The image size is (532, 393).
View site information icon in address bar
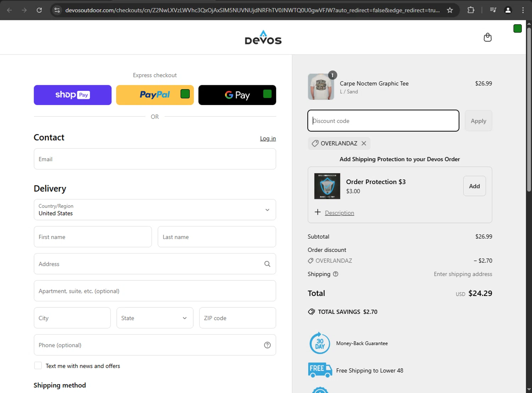point(57,10)
